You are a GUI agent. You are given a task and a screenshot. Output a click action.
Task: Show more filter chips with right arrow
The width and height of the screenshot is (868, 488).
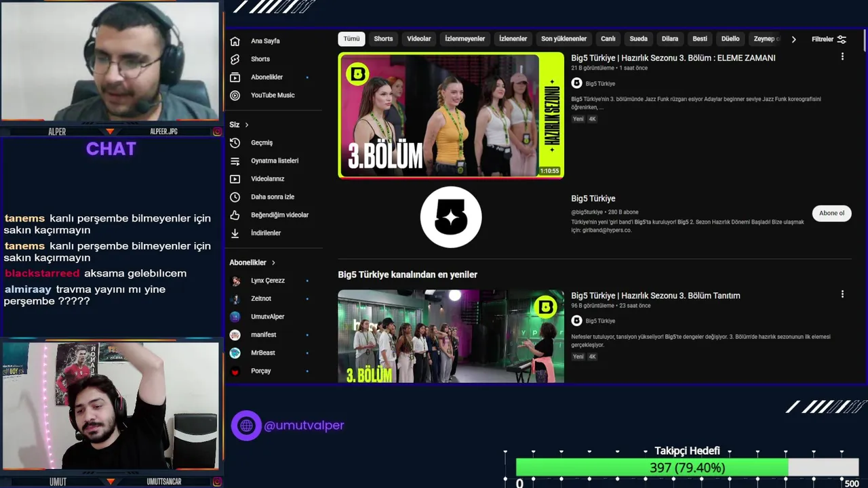[x=793, y=39]
